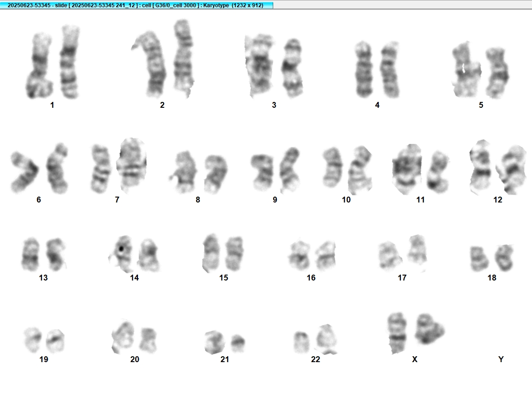Select left homolog of chromosome 3
Screen dimensions: 532x400
[x=260, y=65]
